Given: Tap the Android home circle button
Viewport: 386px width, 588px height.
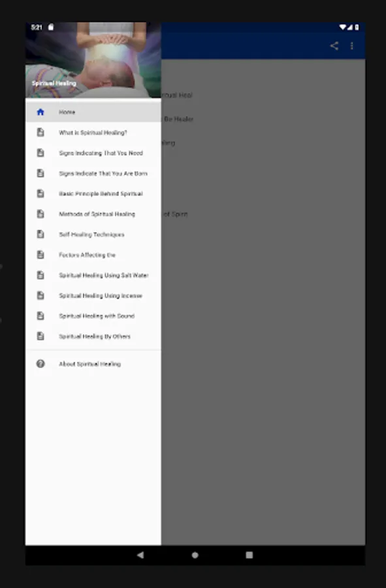Looking at the screenshot, I should (195, 555).
